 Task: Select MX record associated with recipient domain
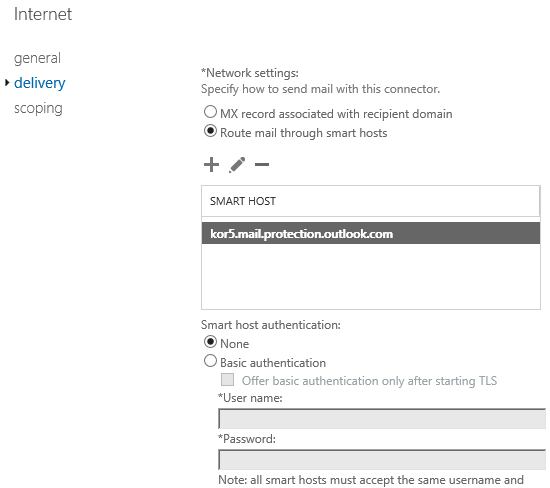tap(210, 112)
